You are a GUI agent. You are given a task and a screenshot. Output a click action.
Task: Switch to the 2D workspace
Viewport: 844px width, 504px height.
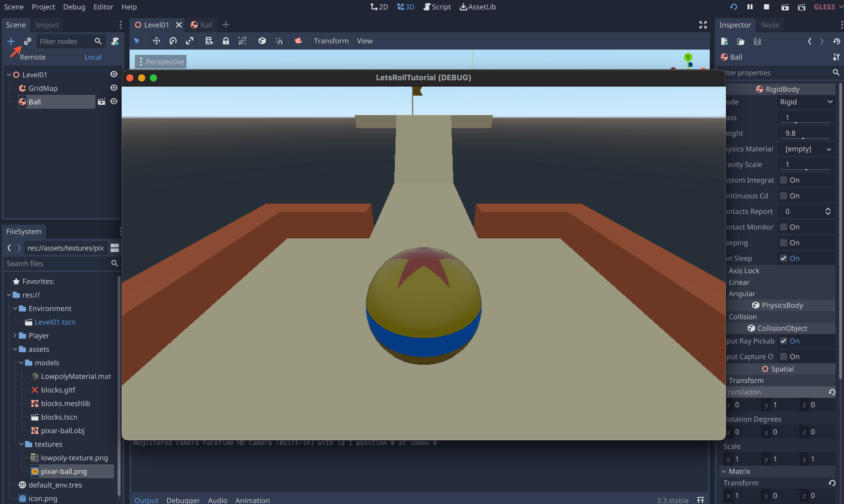[x=379, y=7]
